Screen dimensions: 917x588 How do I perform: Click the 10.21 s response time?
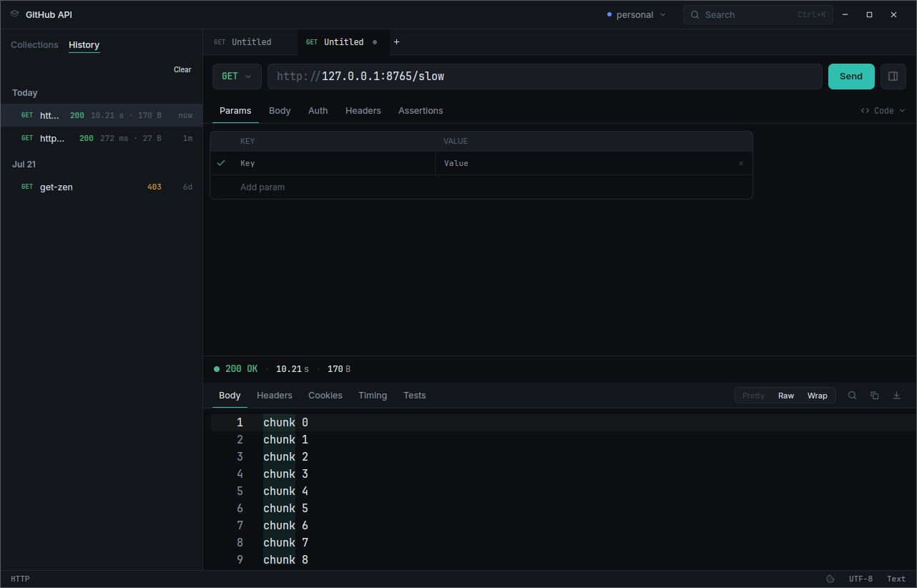click(293, 369)
